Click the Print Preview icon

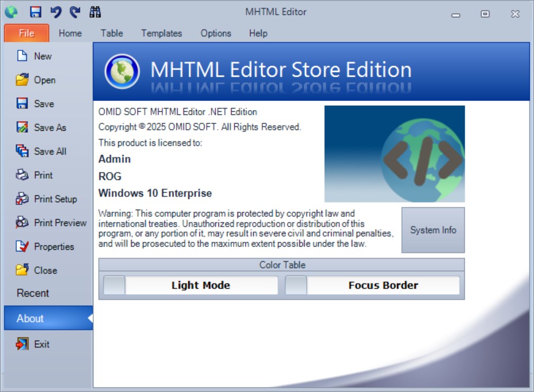[22, 223]
